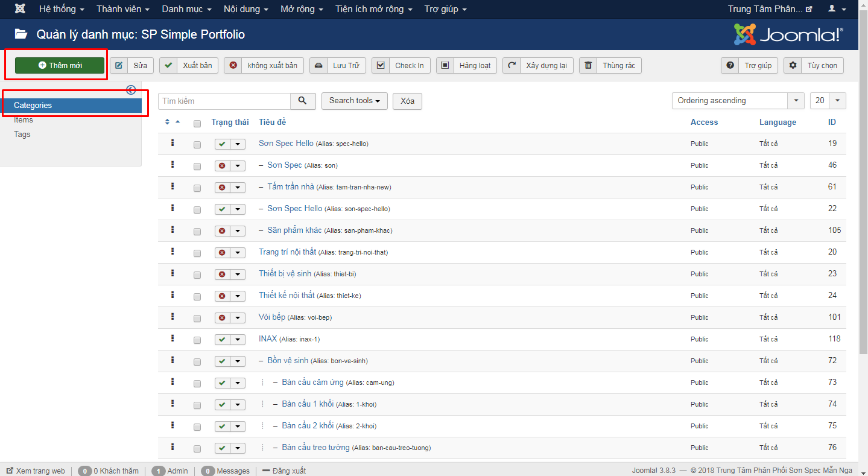Click the Joomla logo icon in the top menu

tap(20, 9)
